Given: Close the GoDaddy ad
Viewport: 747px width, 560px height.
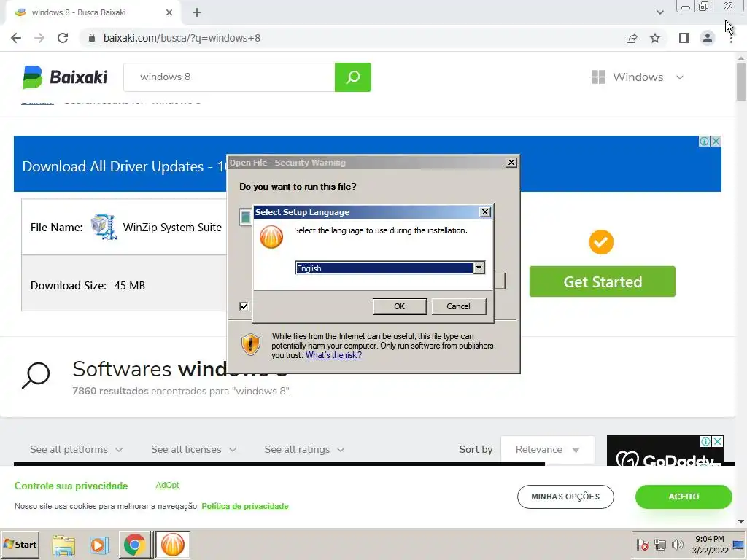Looking at the screenshot, I should [718, 441].
